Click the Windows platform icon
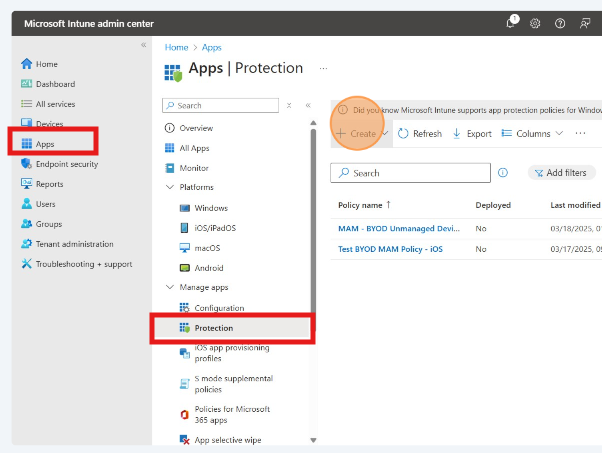Screen dimensions: 602x453 (185, 208)
